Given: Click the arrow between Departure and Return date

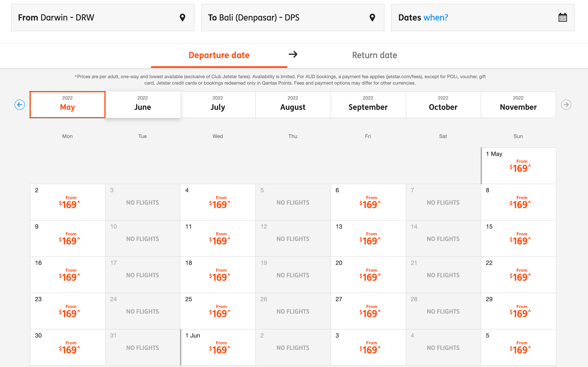Looking at the screenshot, I should point(293,54).
